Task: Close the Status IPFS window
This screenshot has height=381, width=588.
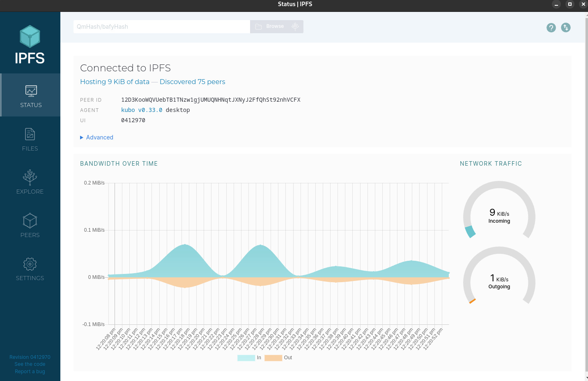Action: tap(583, 4)
